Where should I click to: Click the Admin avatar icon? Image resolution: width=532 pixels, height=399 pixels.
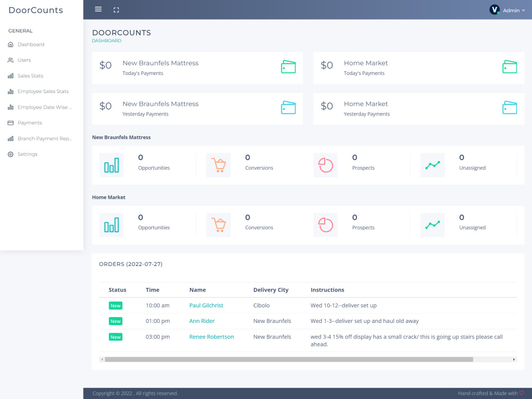tap(494, 10)
